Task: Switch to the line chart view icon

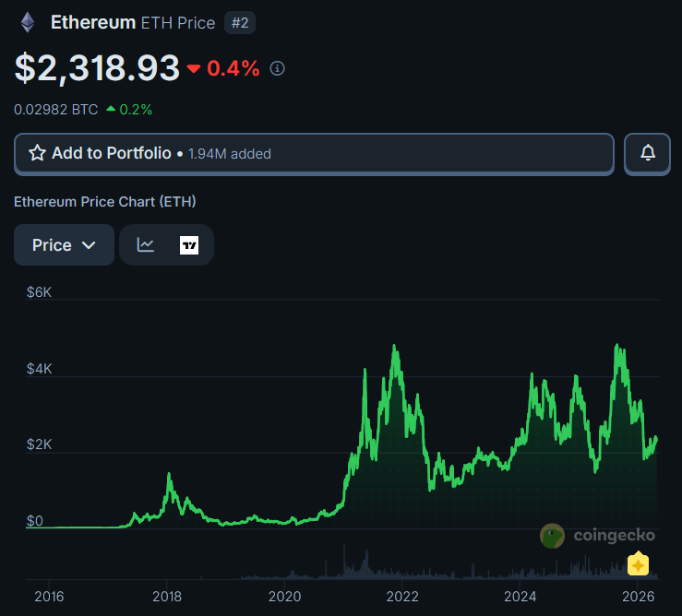Action: click(145, 244)
